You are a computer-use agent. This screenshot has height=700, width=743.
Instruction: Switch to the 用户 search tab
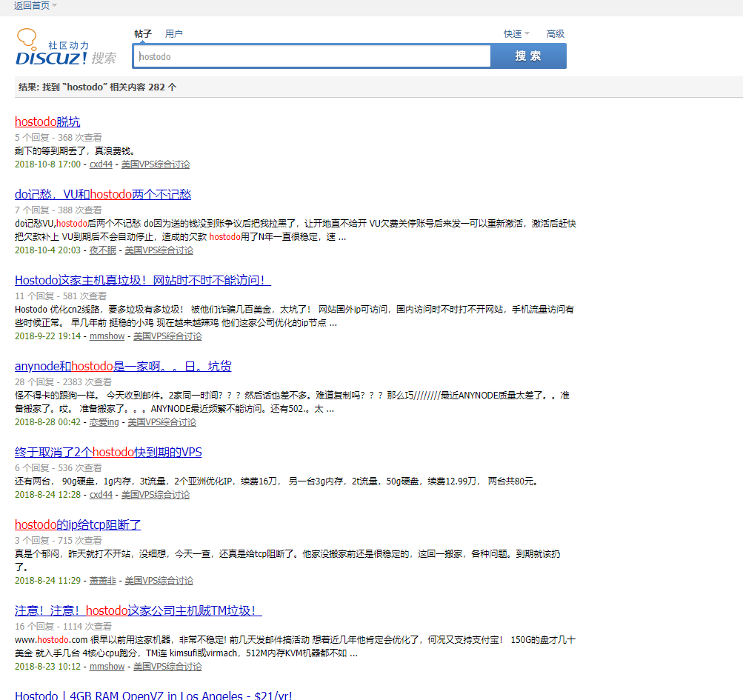pos(173,33)
